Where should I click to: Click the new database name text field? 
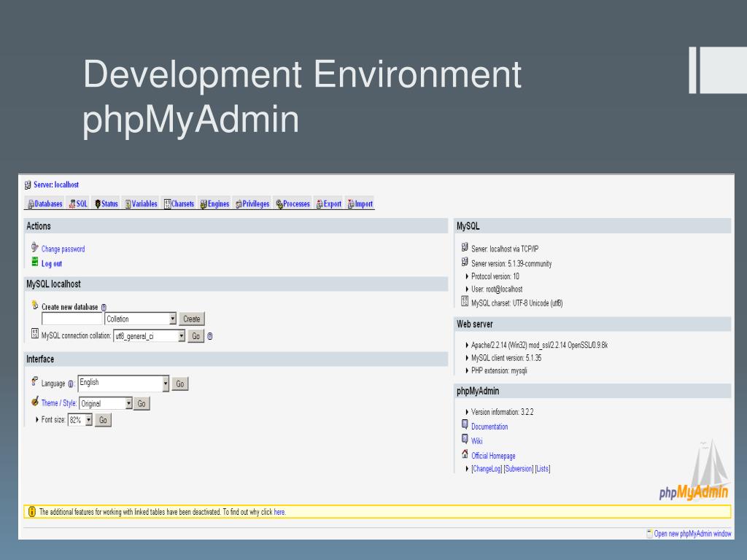coord(72,319)
